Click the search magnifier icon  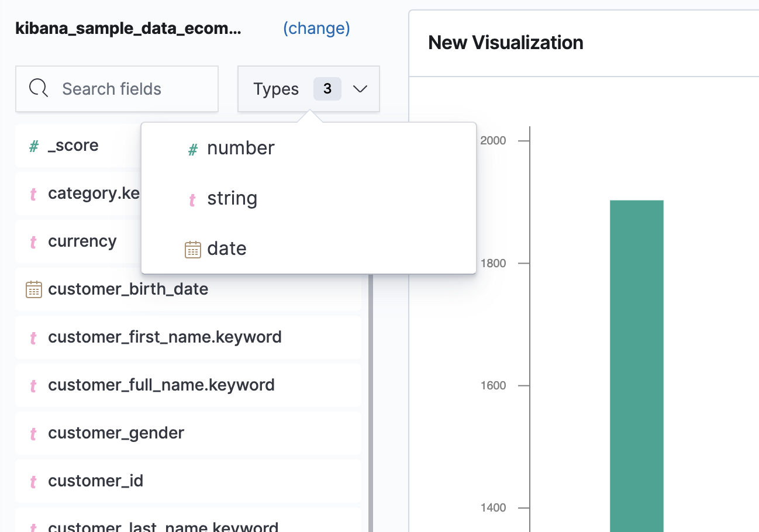(x=39, y=89)
